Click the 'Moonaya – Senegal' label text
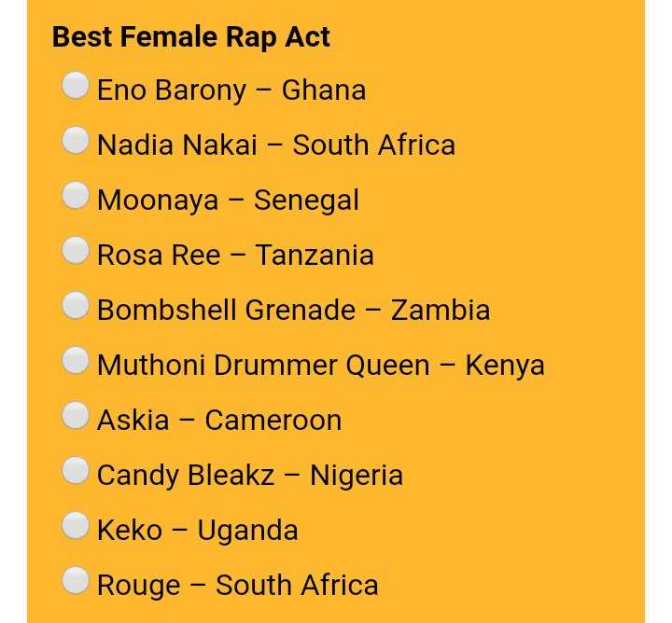The image size is (672, 623). tap(228, 201)
